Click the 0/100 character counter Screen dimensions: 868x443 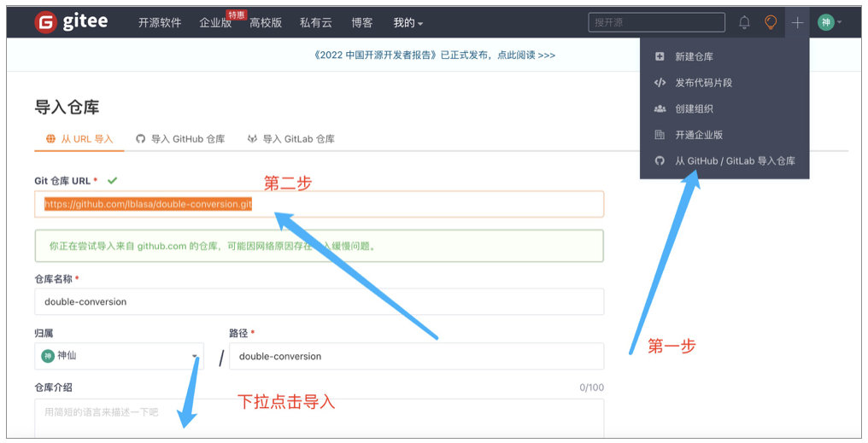coord(592,388)
